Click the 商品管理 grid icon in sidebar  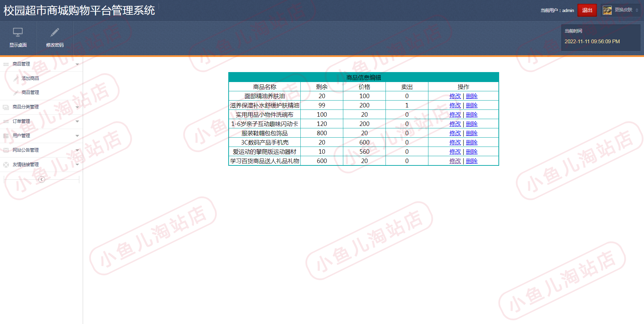(x=6, y=64)
